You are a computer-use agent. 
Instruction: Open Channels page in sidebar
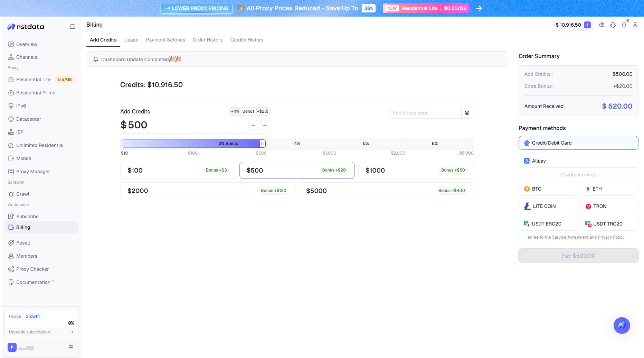point(42,57)
